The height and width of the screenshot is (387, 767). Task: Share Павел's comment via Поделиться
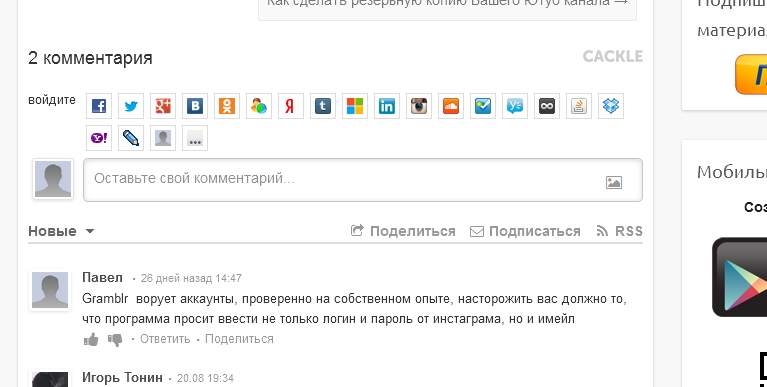(239, 339)
